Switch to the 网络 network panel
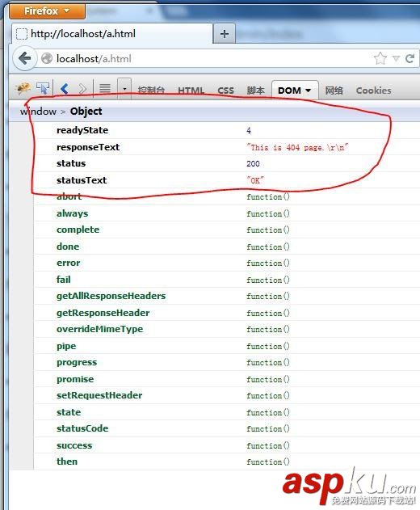The image size is (420, 510). pyautogui.click(x=334, y=91)
